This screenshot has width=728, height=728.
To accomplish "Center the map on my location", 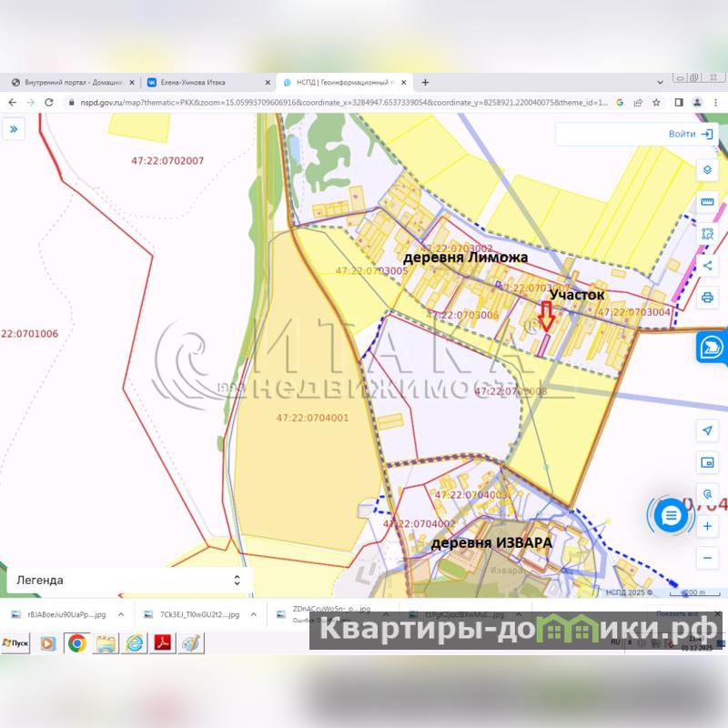I will pyautogui.click(x=707, y=430).
